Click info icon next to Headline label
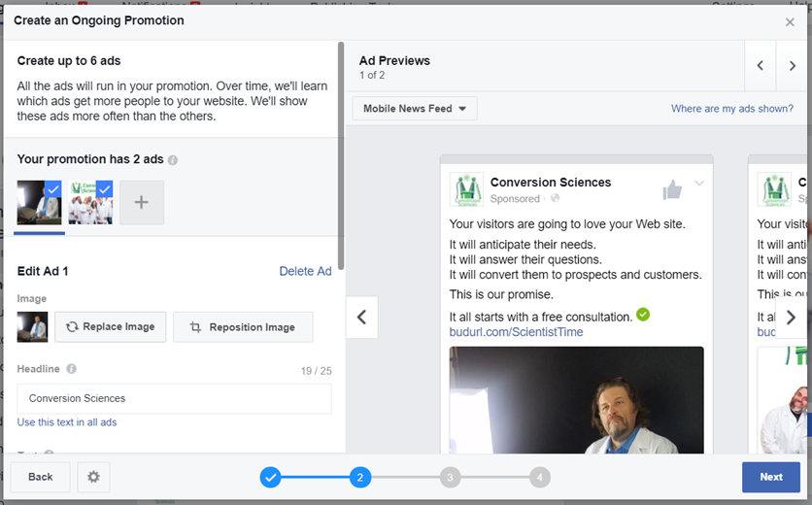 pyautogui.click(x=72, y=369)
